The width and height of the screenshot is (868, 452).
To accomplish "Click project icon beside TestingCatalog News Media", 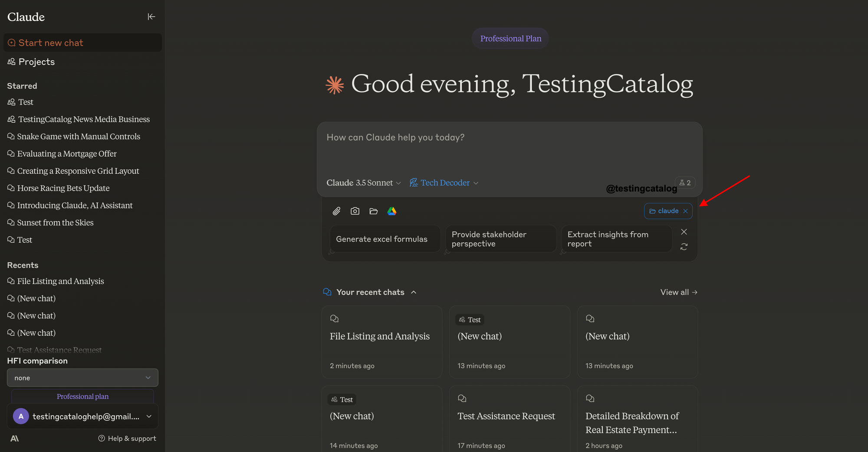I will (11, 119).
